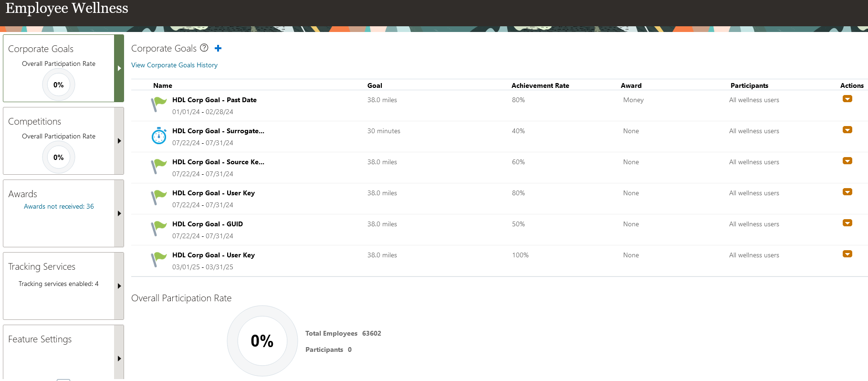Screen dimensions: 868x381
Task: Open Actions dropdown for Source Key goal
Action: (x=847, y=161)
